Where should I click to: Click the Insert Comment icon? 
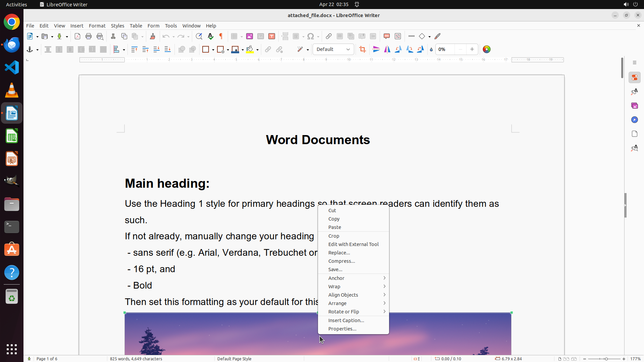coord(386,37)
